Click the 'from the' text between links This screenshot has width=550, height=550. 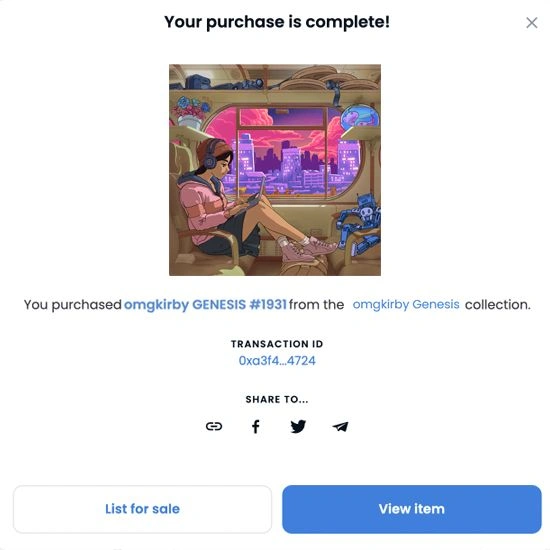pyautogui.click(x=316, y=304)
